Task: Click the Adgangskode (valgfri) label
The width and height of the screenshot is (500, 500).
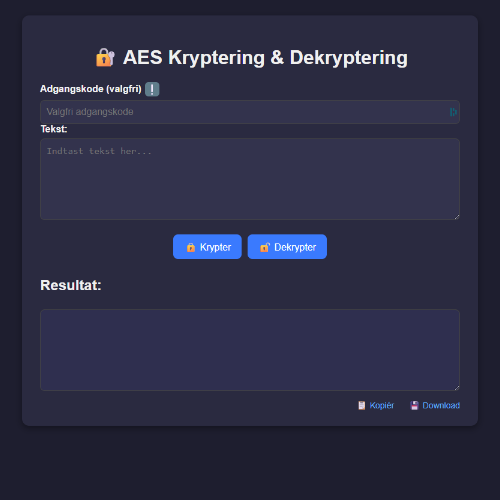Action: 91,89
